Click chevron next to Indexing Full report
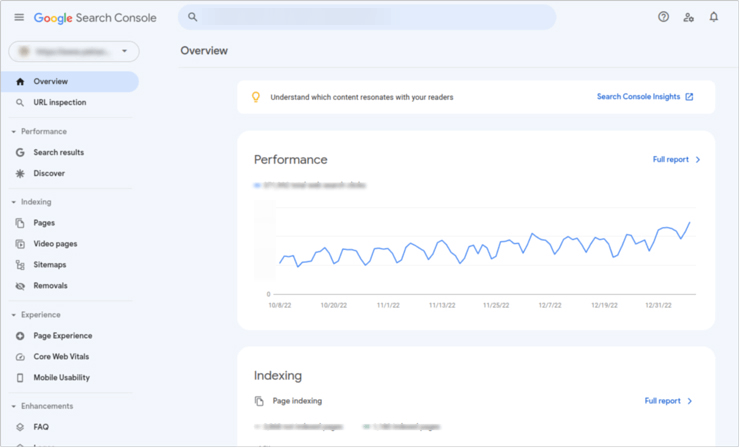The height and width of the screenshot is (448, 740). pos(690,401)
